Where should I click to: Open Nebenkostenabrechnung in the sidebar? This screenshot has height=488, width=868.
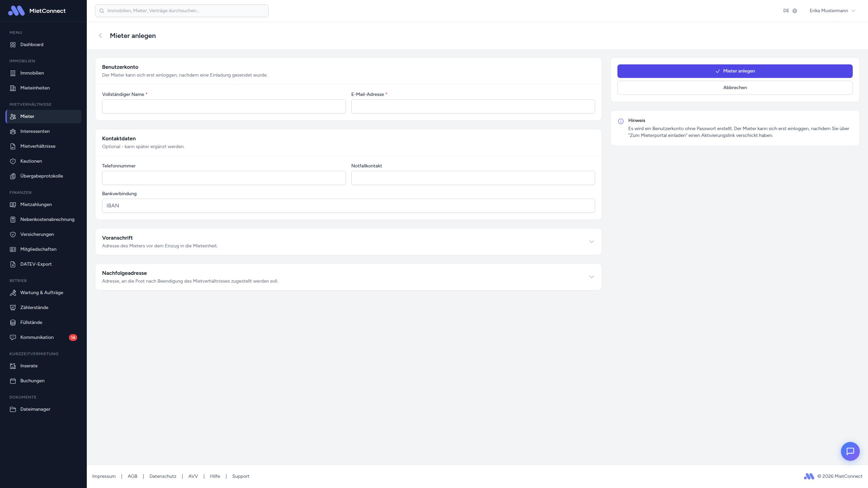[47, 220]
